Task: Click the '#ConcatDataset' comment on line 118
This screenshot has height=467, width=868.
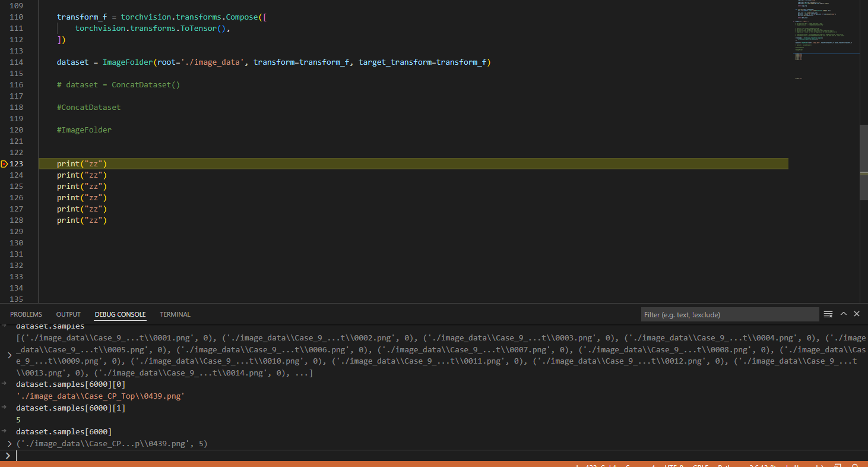Action: coord(89,107)
